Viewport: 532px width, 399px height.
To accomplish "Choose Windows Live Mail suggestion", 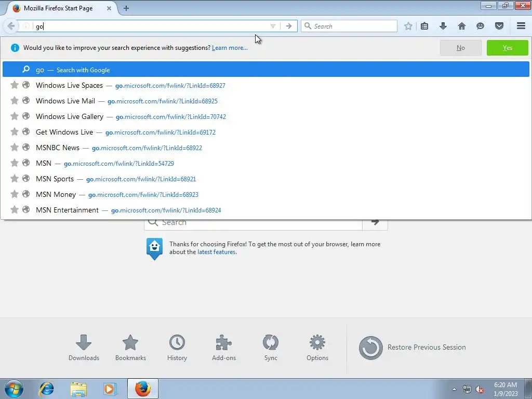I will coord(265,101).
